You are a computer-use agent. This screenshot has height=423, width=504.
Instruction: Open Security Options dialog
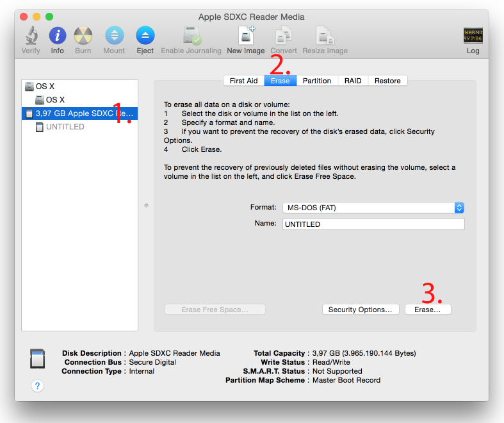pyautogui.click(x=361, y=310)
